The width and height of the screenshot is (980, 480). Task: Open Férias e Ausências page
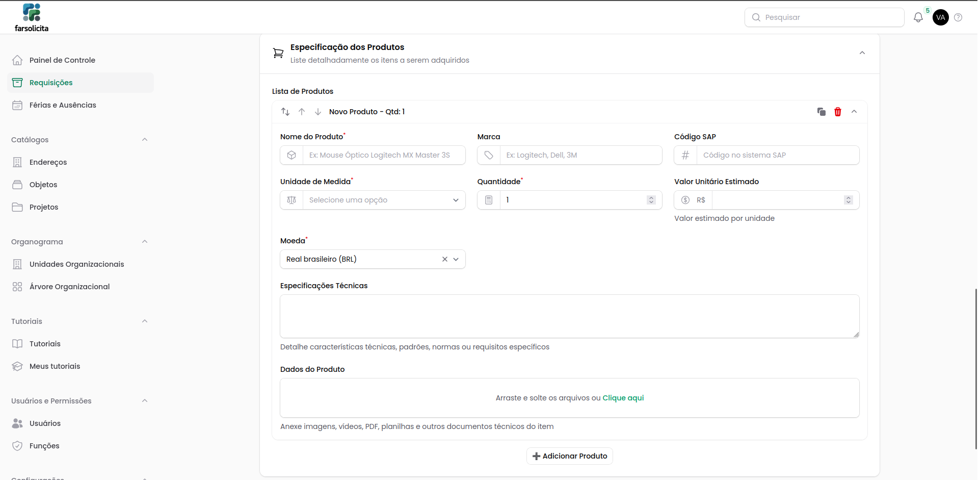click(x=81, y=105)
